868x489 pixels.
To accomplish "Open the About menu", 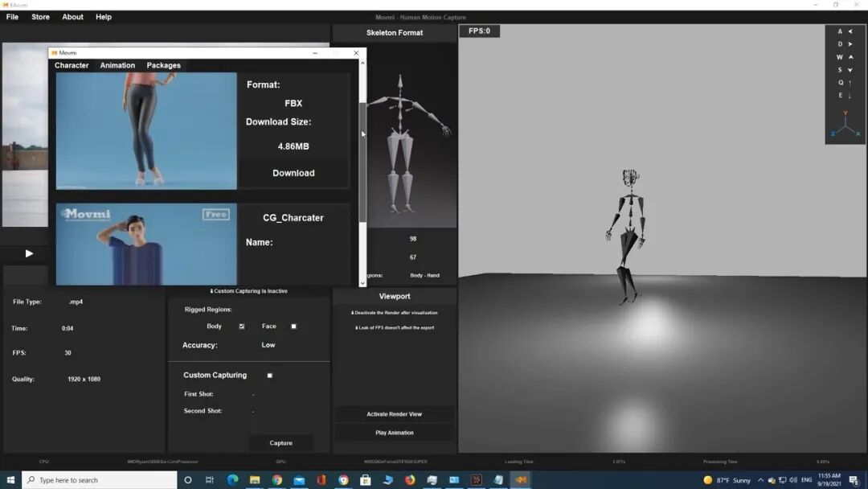I will coord(72,17).
